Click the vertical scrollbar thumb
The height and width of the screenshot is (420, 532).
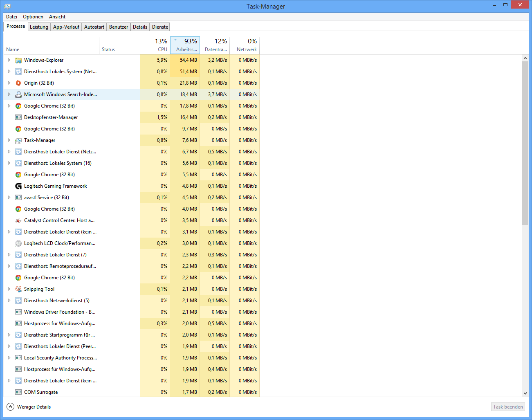(525, 143)
